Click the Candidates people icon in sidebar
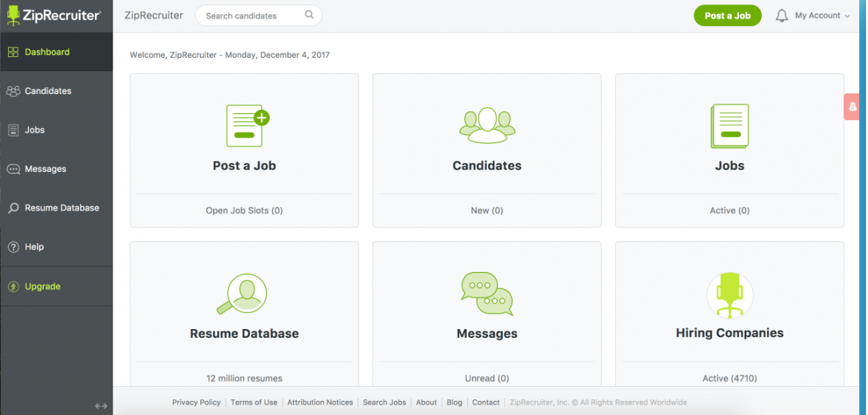 tap(13, 91)
